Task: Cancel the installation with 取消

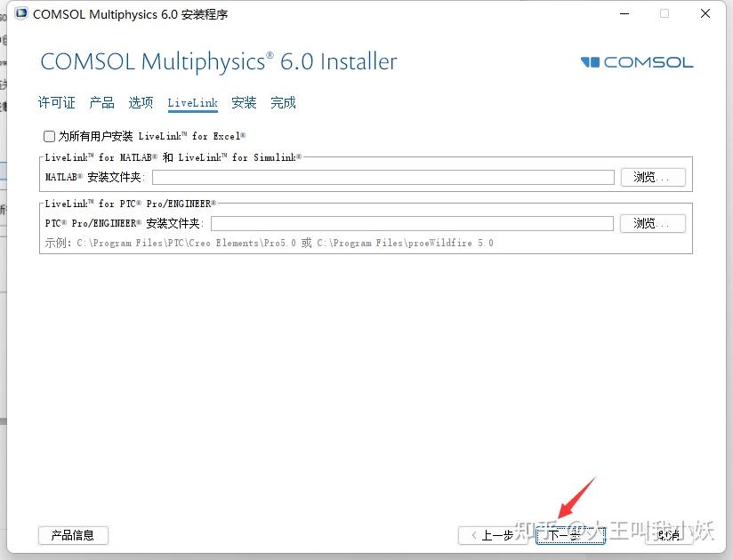Action: click(668, 535)
